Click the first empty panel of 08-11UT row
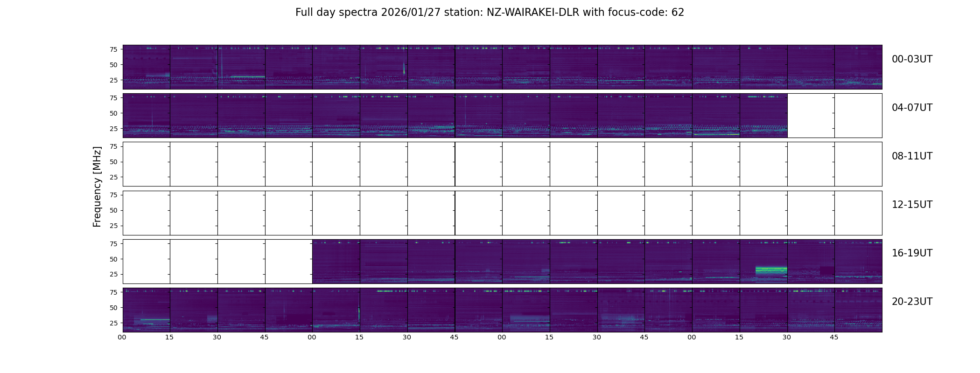980x373 pixels. (147, 164)
